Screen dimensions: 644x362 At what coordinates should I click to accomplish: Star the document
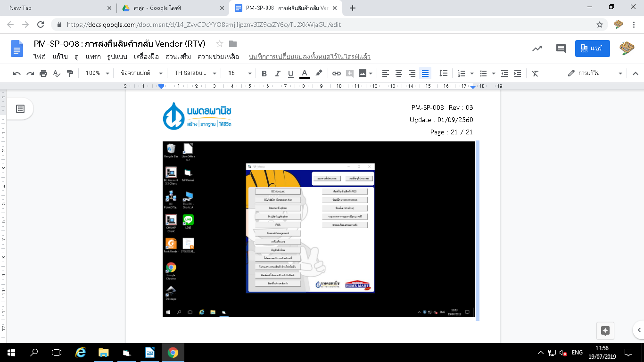tap(220, 44)
